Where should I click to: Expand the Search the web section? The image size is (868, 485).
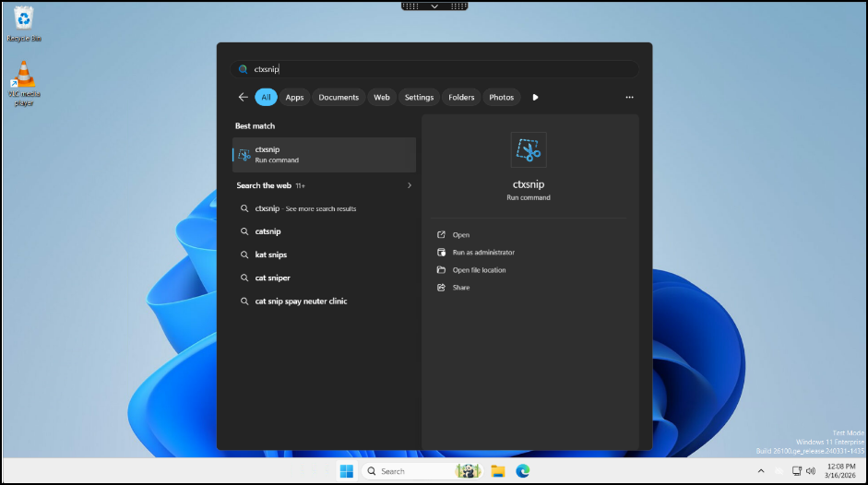point(410,185)
